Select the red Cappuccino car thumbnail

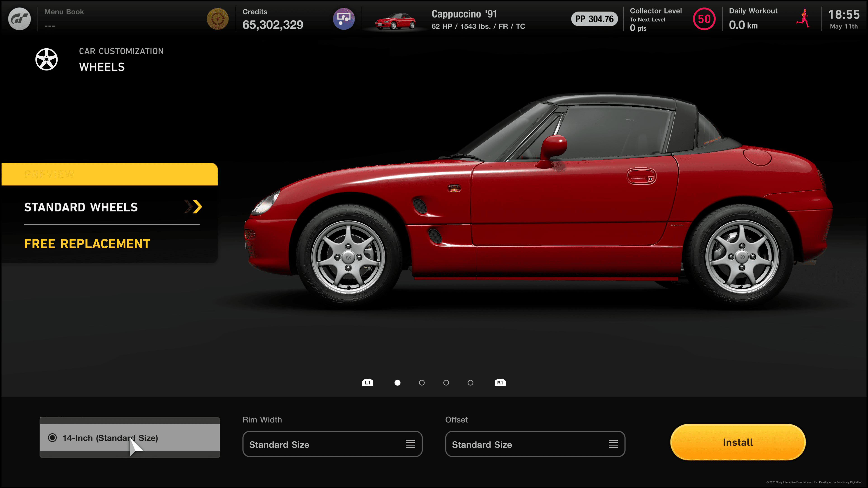[396, 21]
